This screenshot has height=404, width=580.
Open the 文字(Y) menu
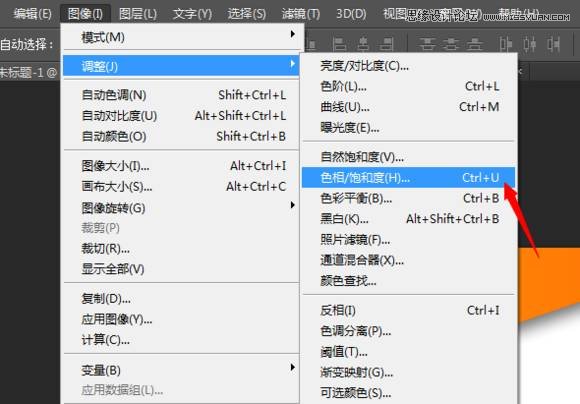point(192,14)
